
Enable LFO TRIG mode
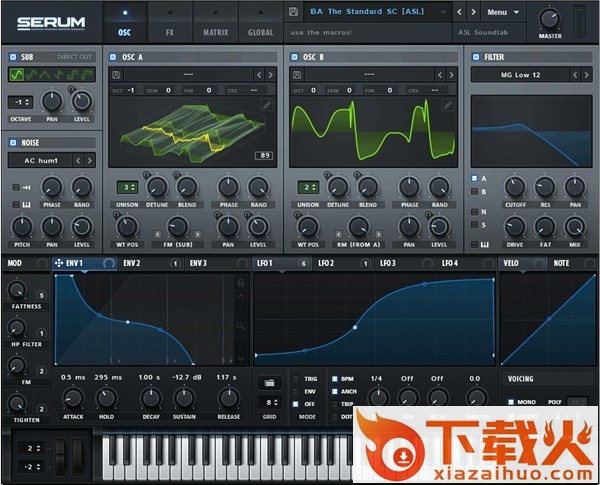click(x=295, y=379)
